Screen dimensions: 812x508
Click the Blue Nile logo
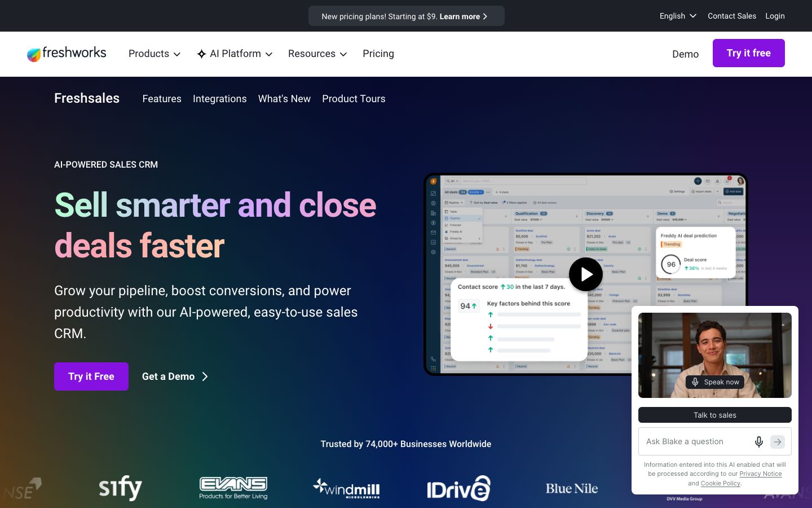pyautogui.click(x=572, y=488)
